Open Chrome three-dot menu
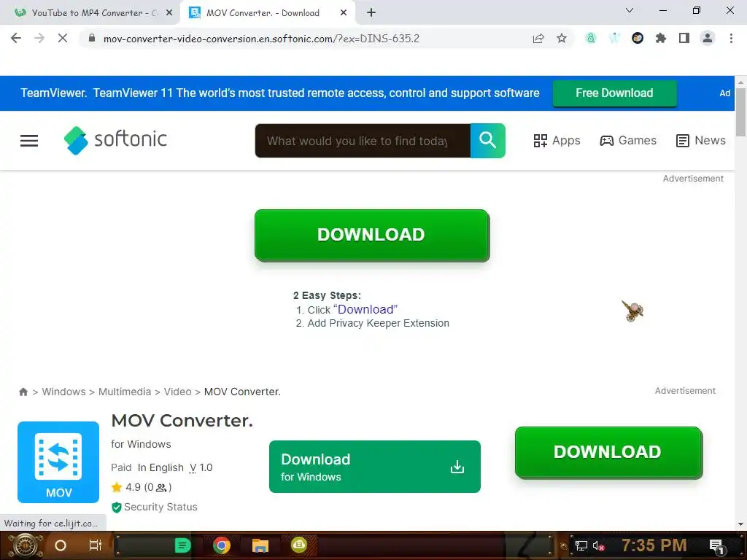The image size is (747, 560). coord(731,38)
